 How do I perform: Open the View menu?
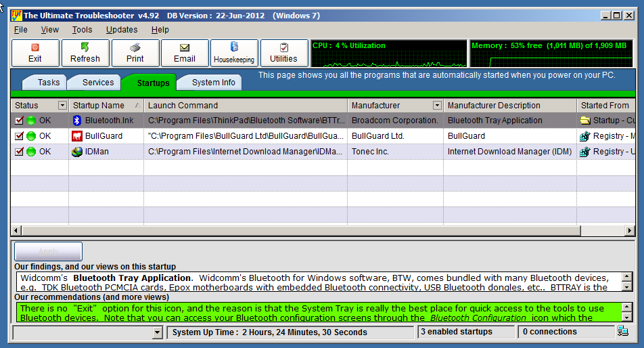pos(49,30)
